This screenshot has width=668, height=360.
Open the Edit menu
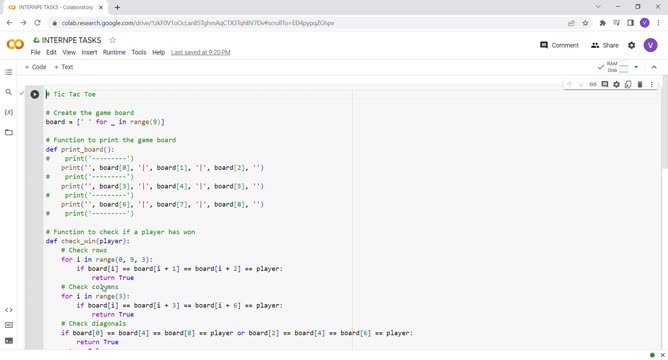[51, 52]
